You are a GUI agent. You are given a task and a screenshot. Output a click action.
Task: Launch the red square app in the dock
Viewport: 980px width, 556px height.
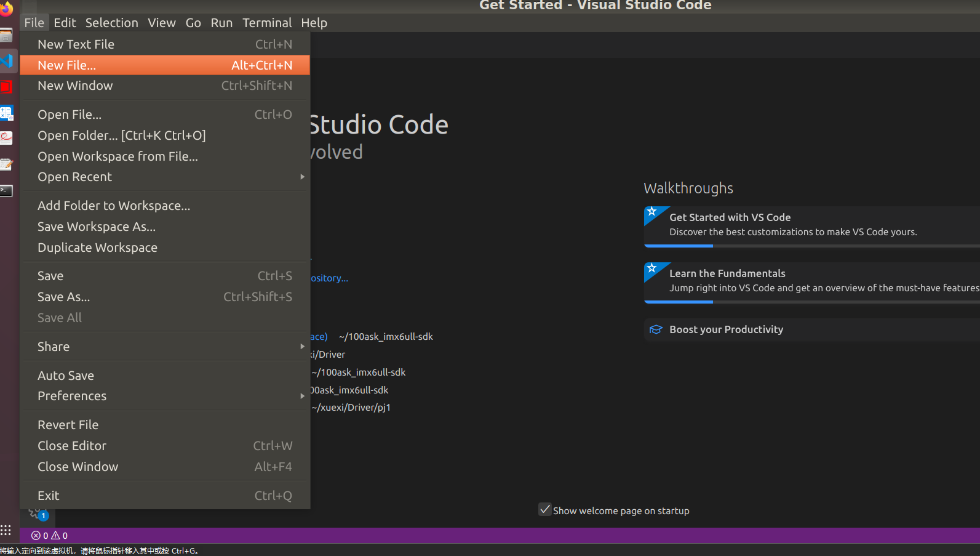pyautogui.click(x=6, y=87)
